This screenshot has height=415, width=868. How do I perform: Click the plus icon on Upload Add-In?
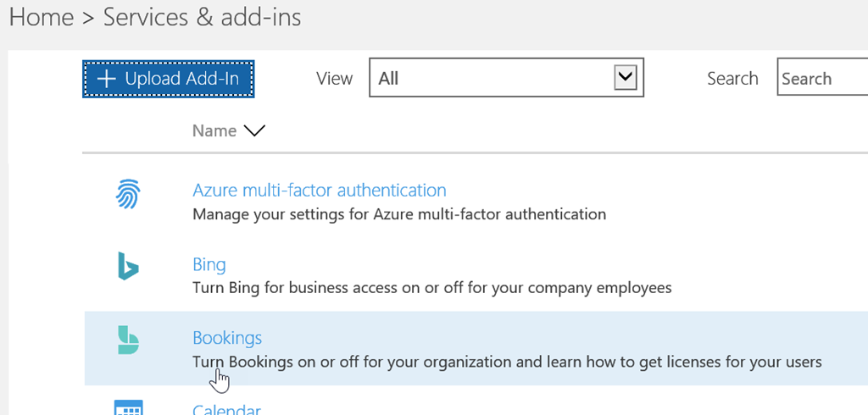[105, 79]
